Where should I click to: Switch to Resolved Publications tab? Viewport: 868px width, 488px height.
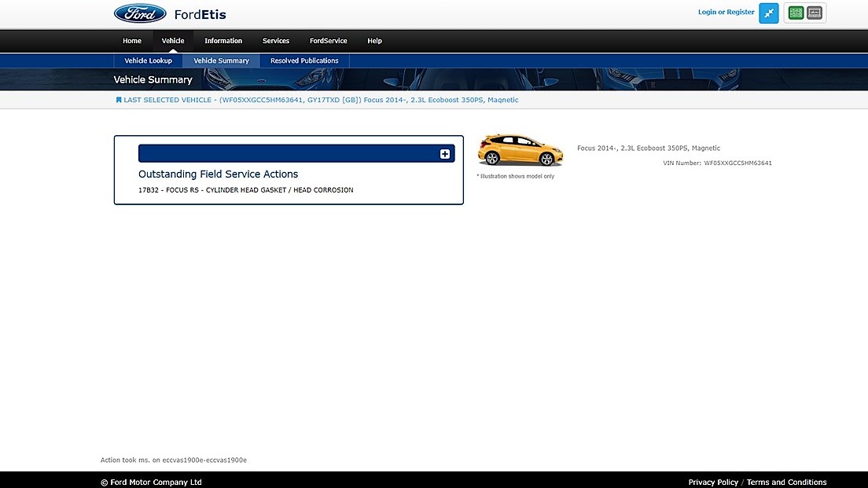pyautogui.click(x=304, y=61)
